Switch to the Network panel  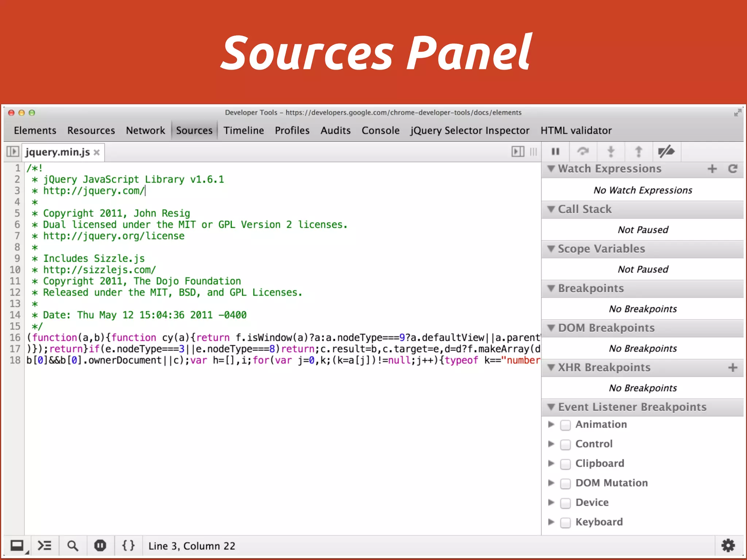coord(146,131)
